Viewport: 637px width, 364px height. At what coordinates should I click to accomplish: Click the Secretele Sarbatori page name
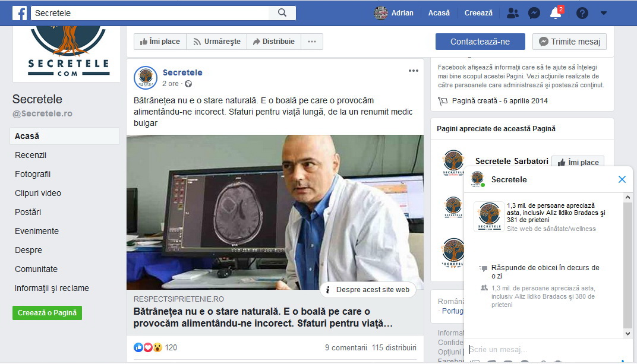(x=512, y=161)
